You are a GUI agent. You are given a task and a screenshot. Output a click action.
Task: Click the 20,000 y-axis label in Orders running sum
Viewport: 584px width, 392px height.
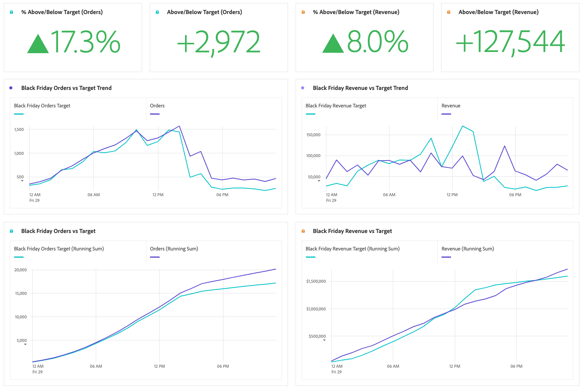[x=21, y=270]
